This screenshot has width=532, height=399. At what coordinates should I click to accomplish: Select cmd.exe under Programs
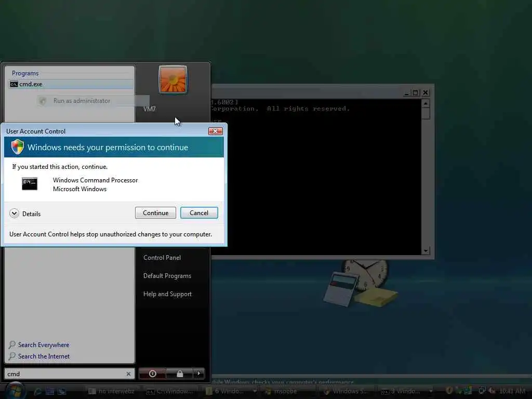point(71,84)
